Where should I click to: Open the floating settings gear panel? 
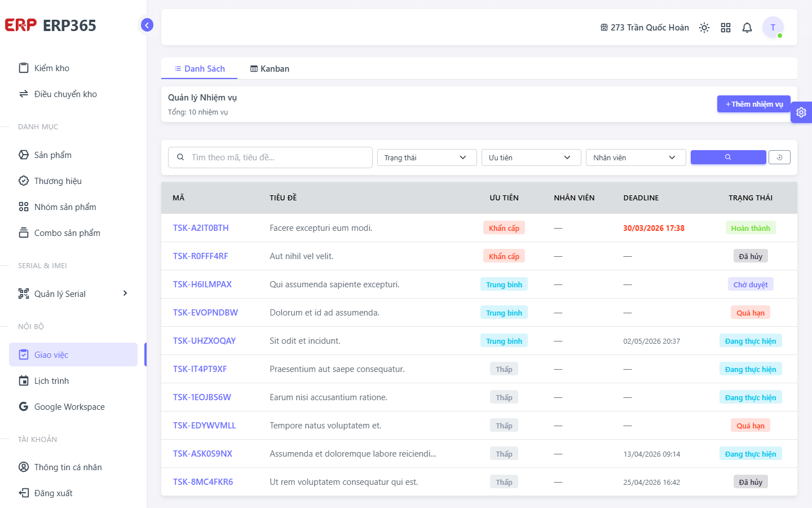click(801, 112)
